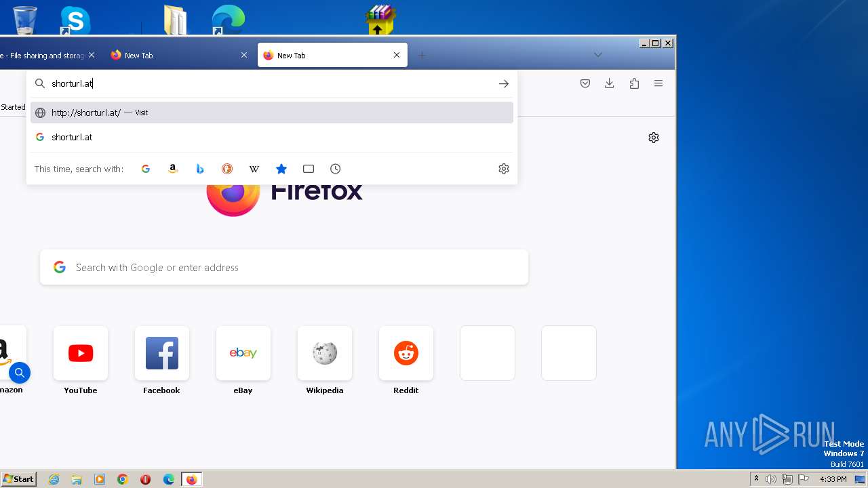Screen dimensions: 868x488
Task: Open Windows Start menu
Action: (19, 479)
